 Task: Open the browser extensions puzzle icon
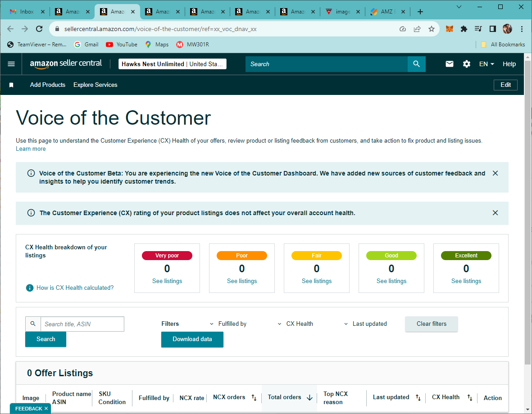(464, 29)
